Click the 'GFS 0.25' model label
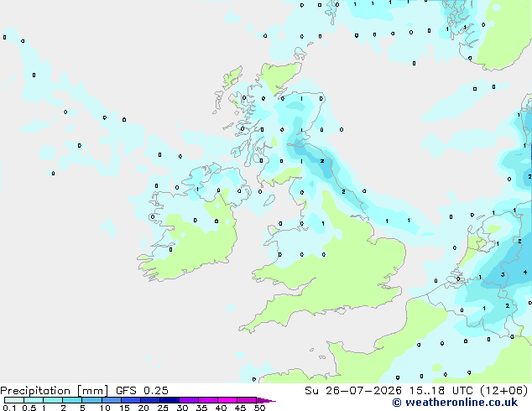Viewport: 532px width, 411px height. (142, 391)
